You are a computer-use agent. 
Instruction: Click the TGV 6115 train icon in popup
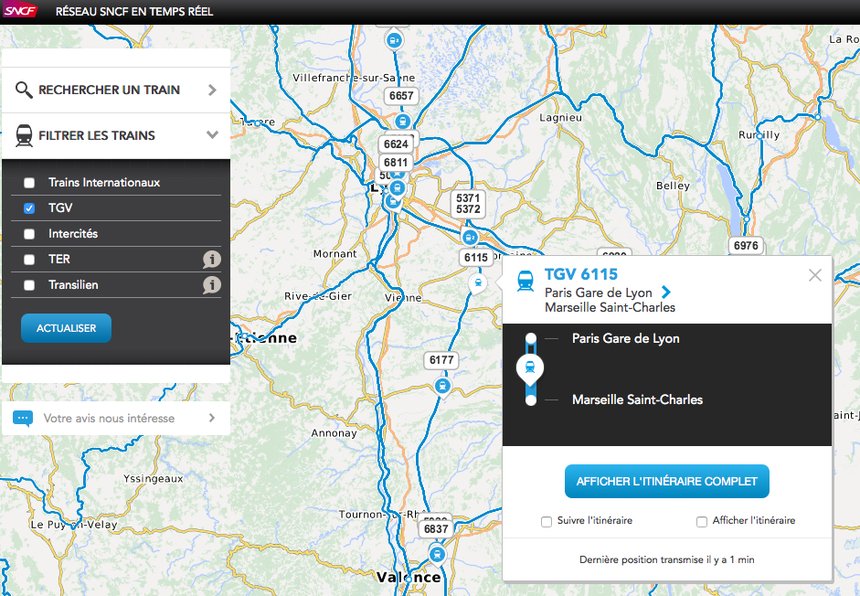point(525,281)
